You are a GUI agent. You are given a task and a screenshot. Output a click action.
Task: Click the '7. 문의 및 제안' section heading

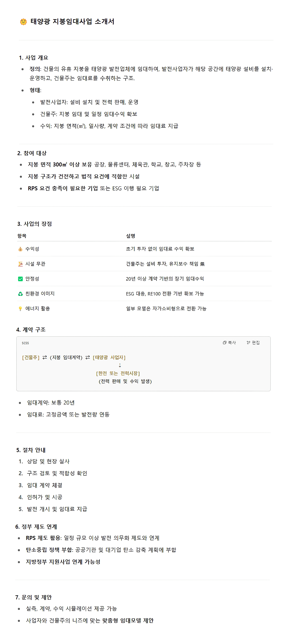click(x=34, y=597)
